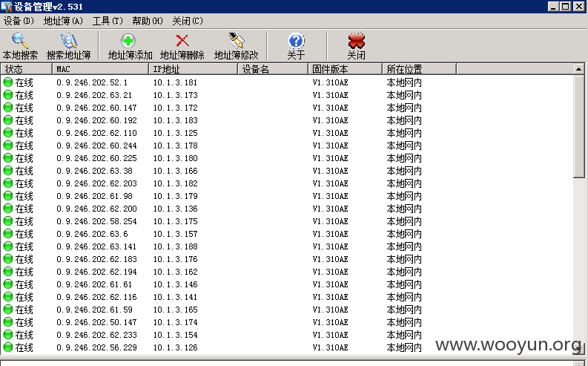The height and width of the screenshot is (366, 588).
Task: Click green status icon for 10.1.3.188
Action: pyautogui.click(x=8, y=246)
